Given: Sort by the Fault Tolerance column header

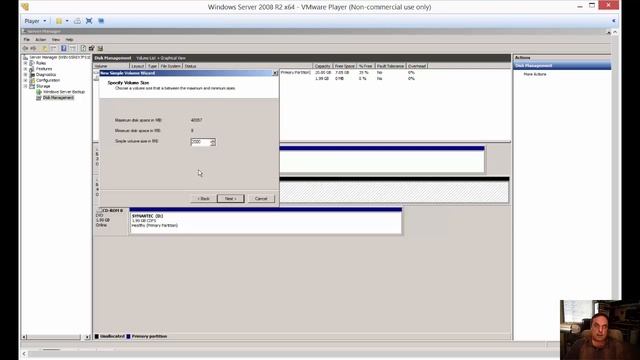Looking at the screenshot, I should pos(390,66).
